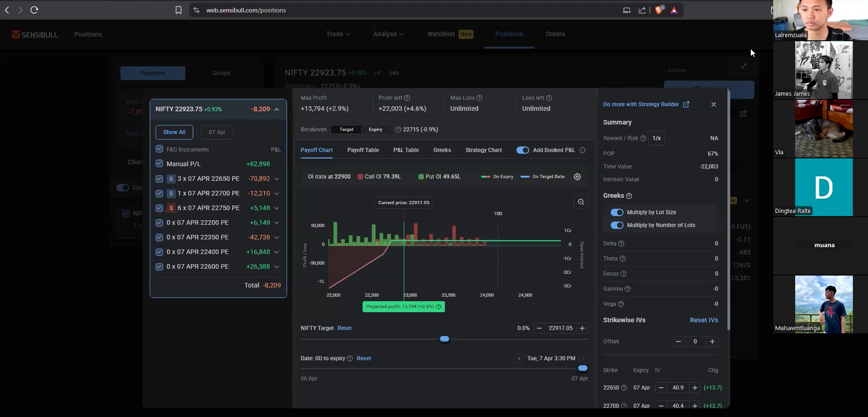Click the Profit left help icon
868x417 pixels.
tap(407, 98)
